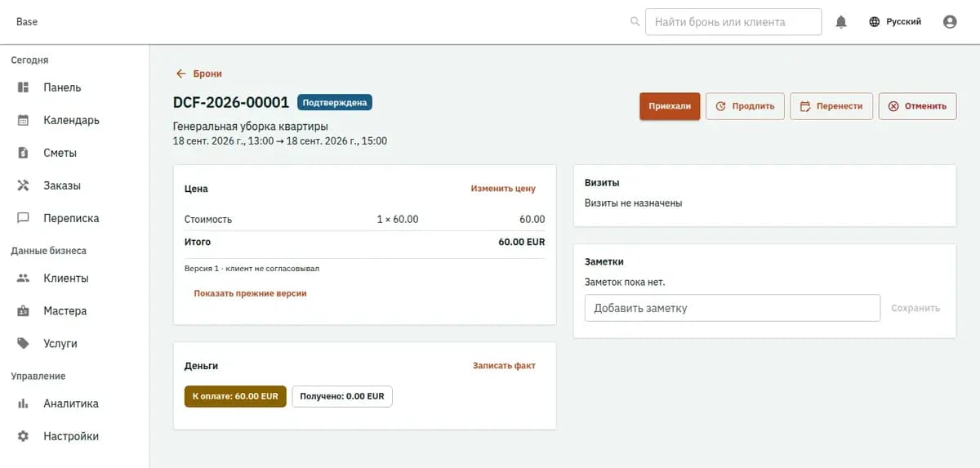Click the Настройки gear icon

[x=24, y=436]
